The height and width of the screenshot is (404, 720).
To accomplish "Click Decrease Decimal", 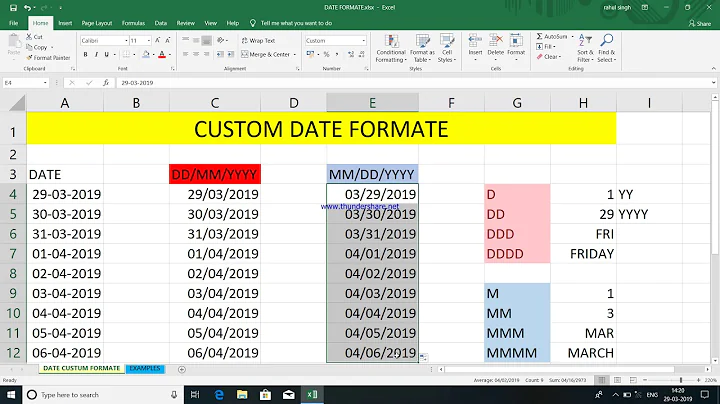I will [361, 54].
